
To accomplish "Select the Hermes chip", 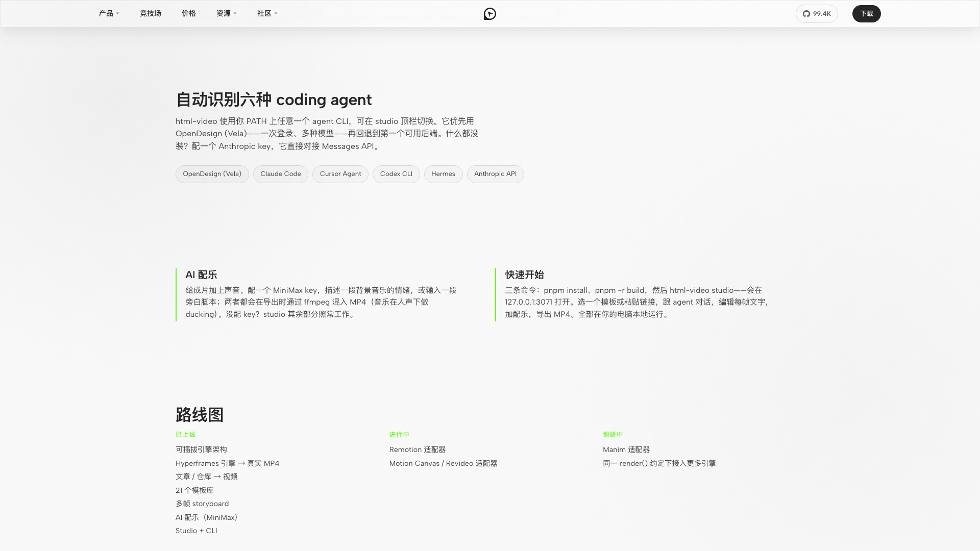I will click(x=443, y=174).
